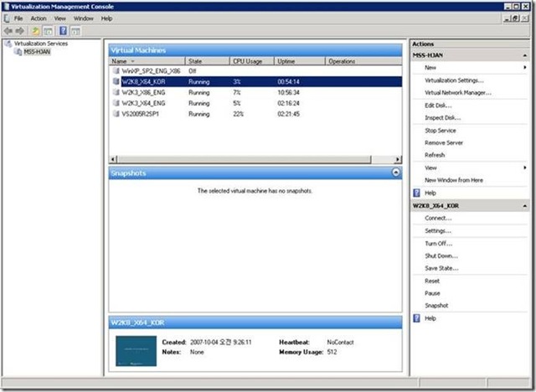Screen dimensions: 536x392
Task: Click the virtual machine list scroll left arrow
Action: pos(113,159)
